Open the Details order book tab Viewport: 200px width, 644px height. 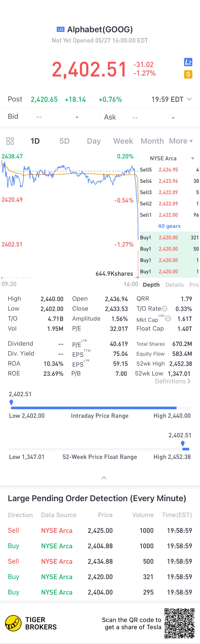coord(174,285)
